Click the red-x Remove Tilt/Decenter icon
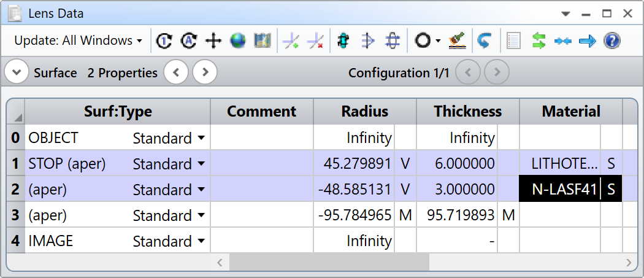The height and width of the screenshot is (278, 644). (x=315, y=41)
